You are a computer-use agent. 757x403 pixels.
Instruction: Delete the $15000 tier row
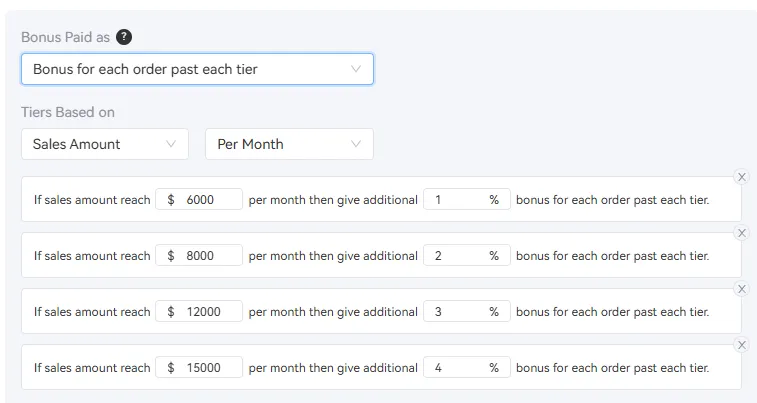pyautogui.click(x=741, y=345)
